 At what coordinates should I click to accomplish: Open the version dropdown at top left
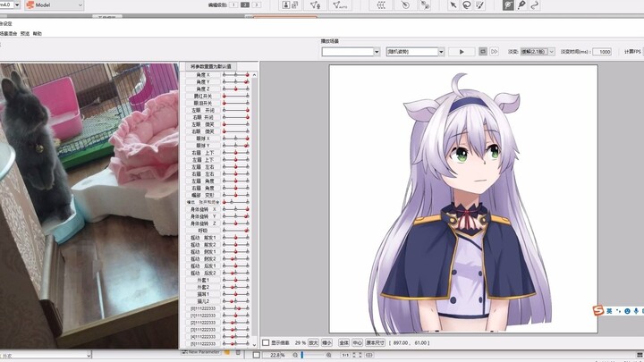coord(17,5)
